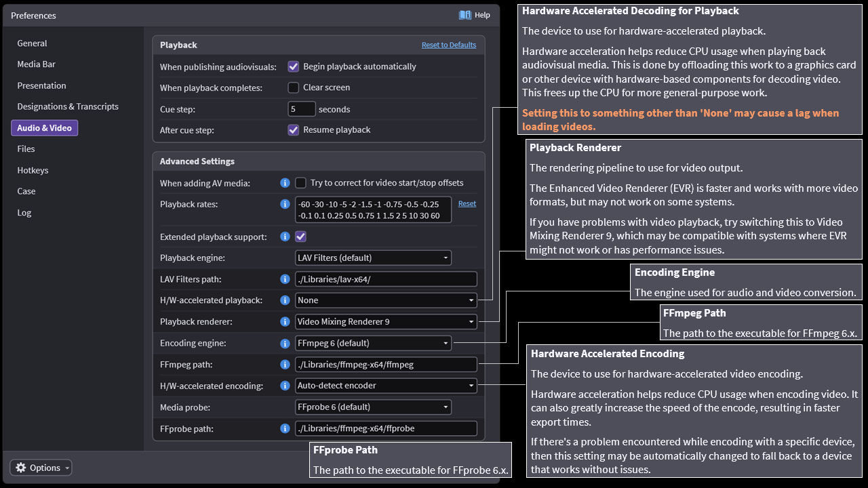Viewport: 868px width, 488px height.
Task: Click info icon for H/W-accelerated playback
Action: tap(285, 300)
